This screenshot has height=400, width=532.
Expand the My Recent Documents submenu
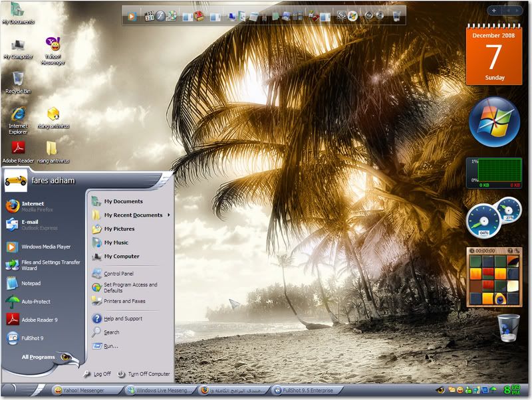coord(133,215)
